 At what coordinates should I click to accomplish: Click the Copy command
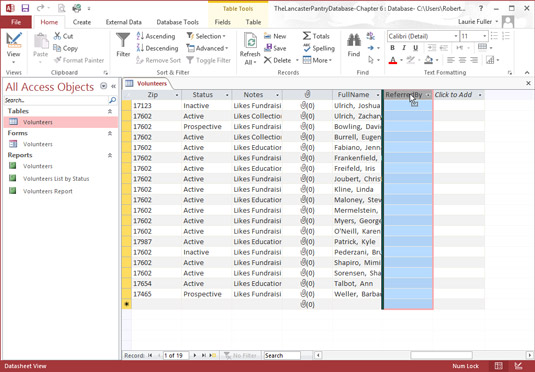[x=66, y=48]
